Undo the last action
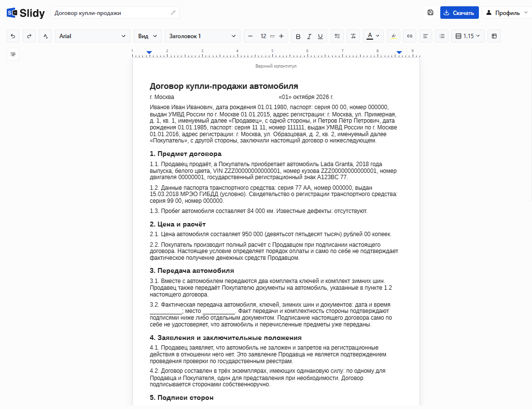Screen dimensions: 532x409 pyautogui.click(x=13, y=36)
